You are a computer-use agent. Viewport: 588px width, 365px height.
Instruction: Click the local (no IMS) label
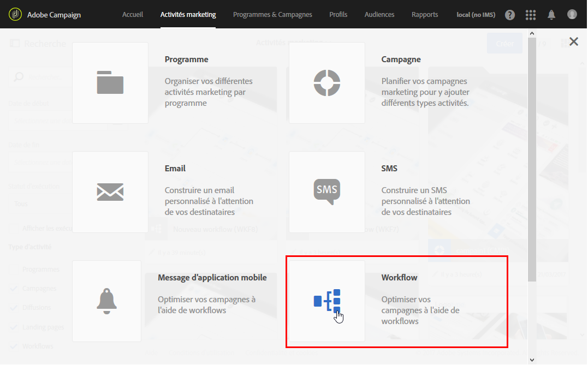pos(476,15)
